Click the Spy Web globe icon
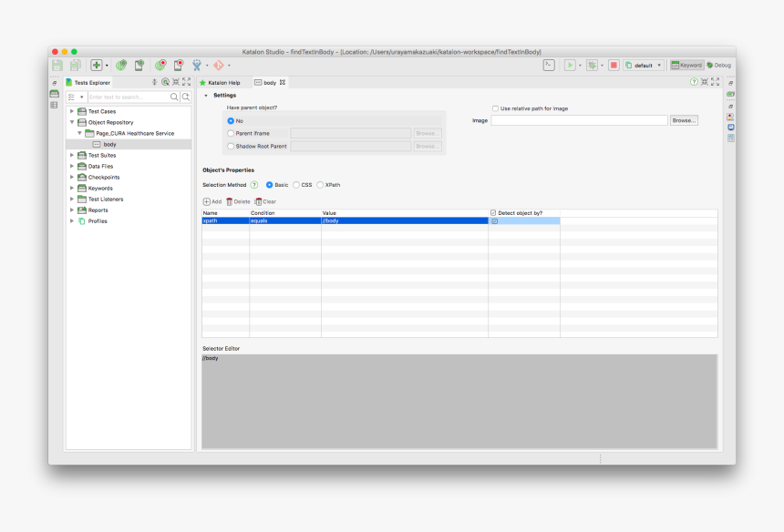The height and width of the screenshot is (532, 784). tap(121, 66)
